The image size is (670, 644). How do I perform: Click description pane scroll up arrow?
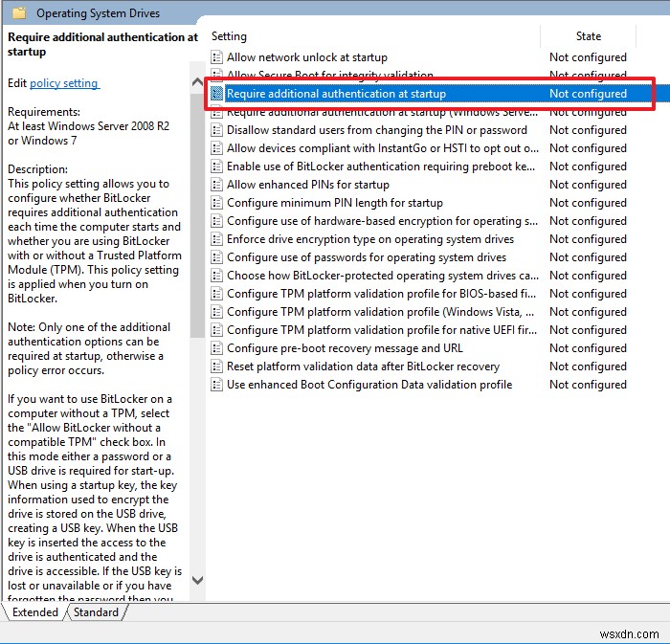[197, 82]
